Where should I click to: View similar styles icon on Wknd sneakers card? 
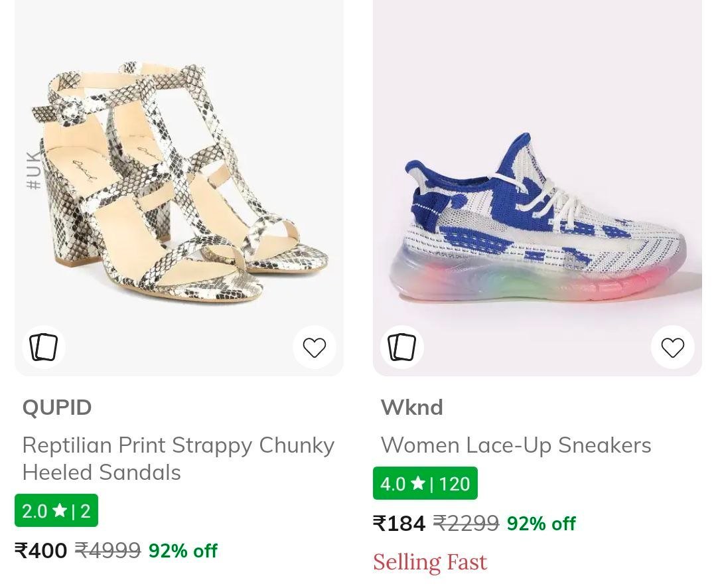pyautogui.click(x=401, y=346)
